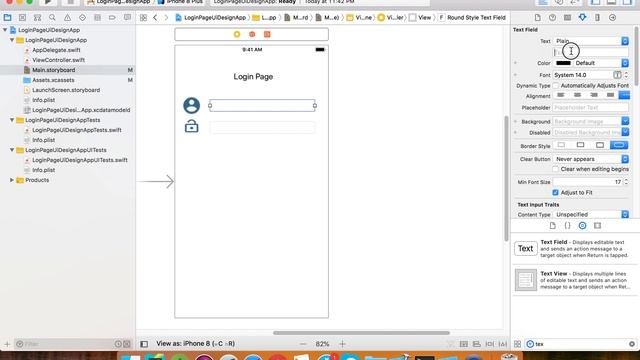Choose the no-border border style
Image resolution: width=640 pixels, height=360 pixels.
click(x=561, y=145)
